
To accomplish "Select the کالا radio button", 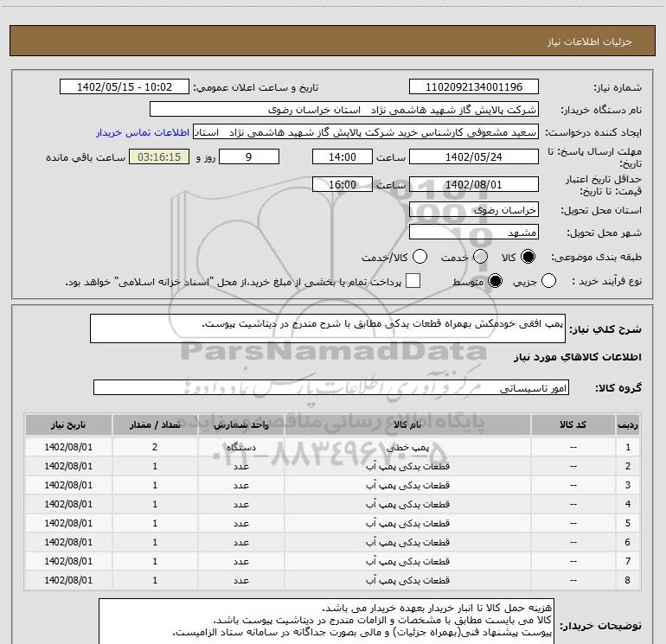I will pyautogui.click(x=528, y=258).
